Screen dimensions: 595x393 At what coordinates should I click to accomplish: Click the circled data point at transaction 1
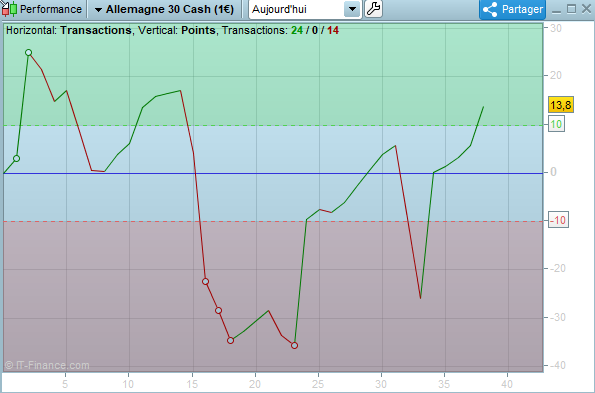pos(16,159)
